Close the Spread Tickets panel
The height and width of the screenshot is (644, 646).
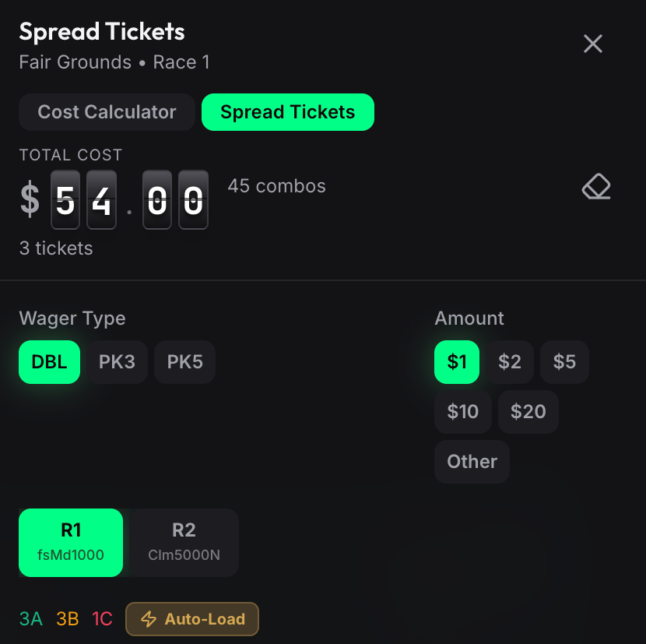[x=593, y=44]
